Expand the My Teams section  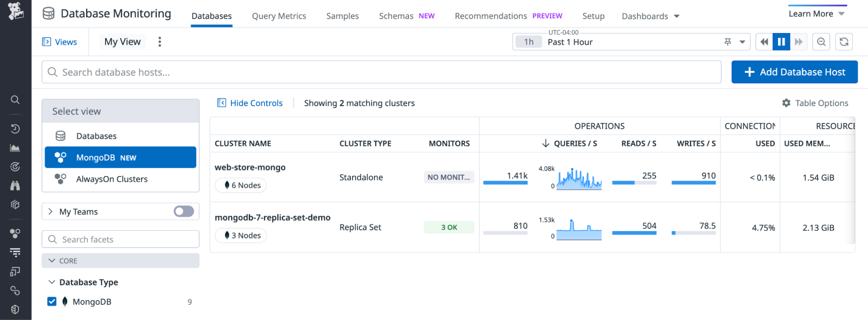(x=51, y=212)
